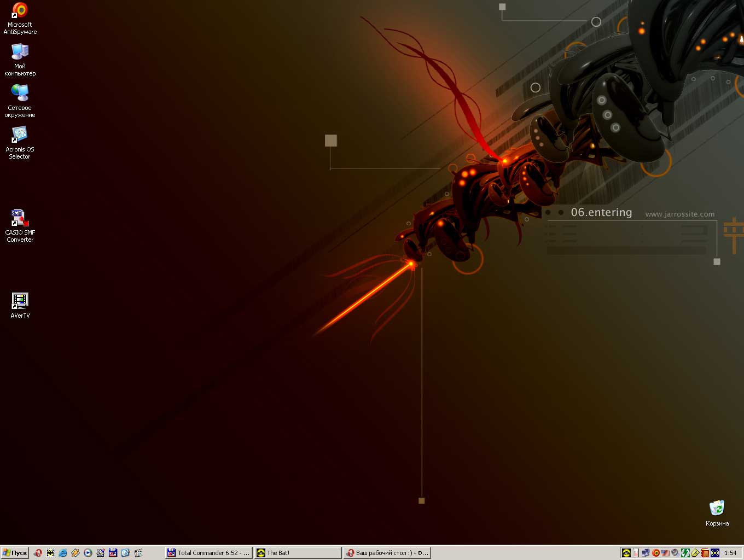Select the Сетевое окружение desktop icon
Viewport: 744px width, 560px height.
coord(20,101)
